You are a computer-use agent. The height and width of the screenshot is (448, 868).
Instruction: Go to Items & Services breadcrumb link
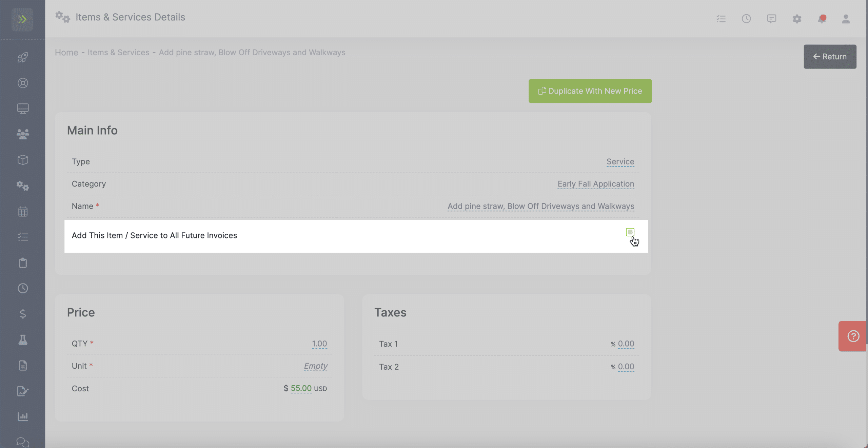(x=118, y=52)
